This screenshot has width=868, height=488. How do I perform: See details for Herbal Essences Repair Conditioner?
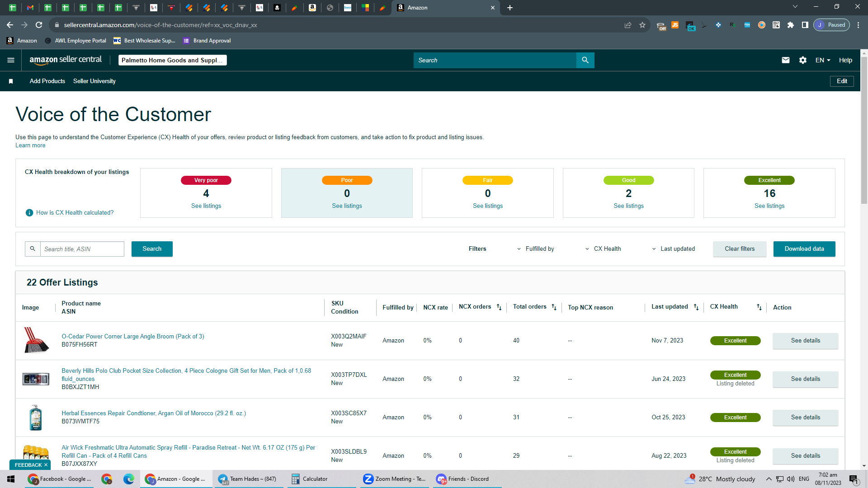click(x=805, y=418)
